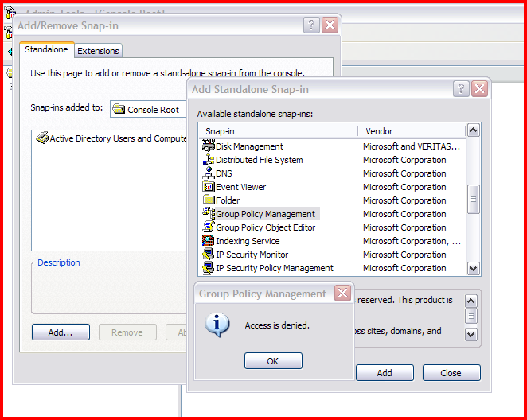Viewport: 527px width, 420px height.
Task: Close the Add Standalone Snap-in dialog
Action: click(x=479, y=89)
